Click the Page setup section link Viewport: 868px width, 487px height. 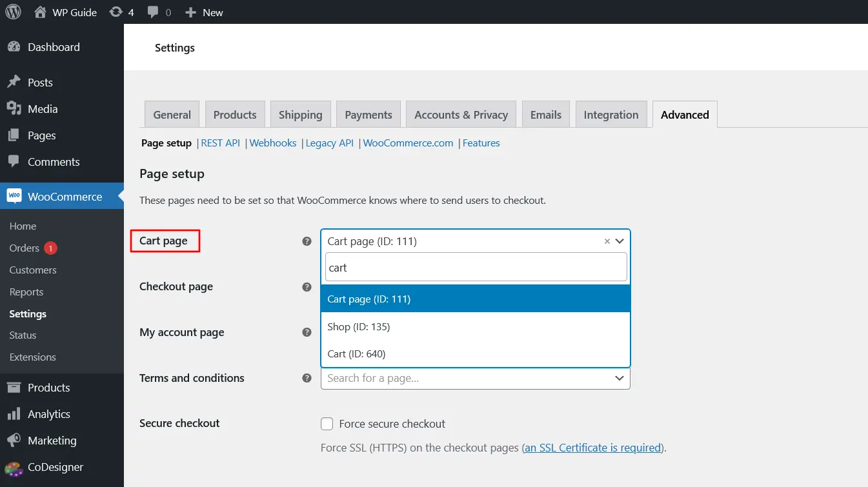click(167, 143)
